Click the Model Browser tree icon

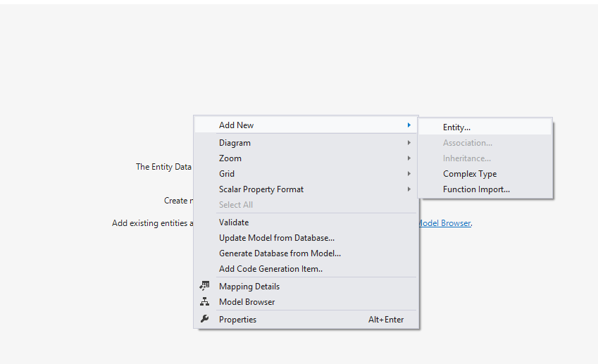point(205,301)
